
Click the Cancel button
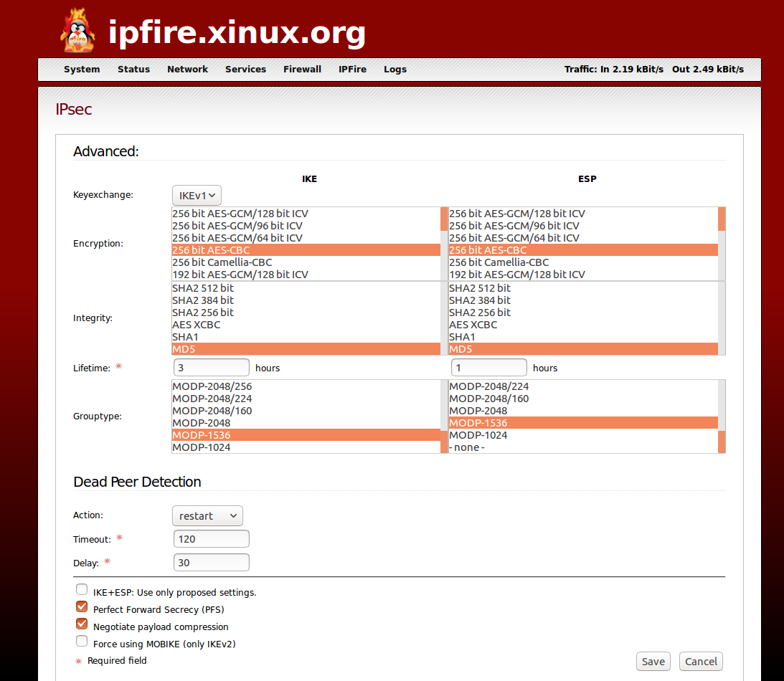tap(700, 661)
